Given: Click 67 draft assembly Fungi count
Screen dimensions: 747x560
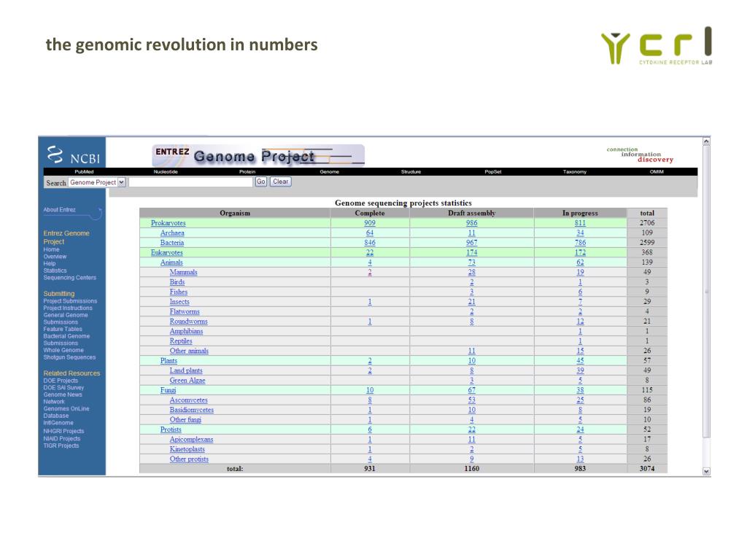Looking at the screenshot, I should point(472,390).
